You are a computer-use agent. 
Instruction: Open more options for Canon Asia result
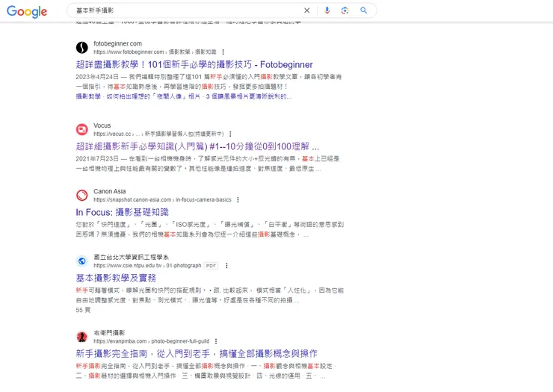[x=238, y=200]
